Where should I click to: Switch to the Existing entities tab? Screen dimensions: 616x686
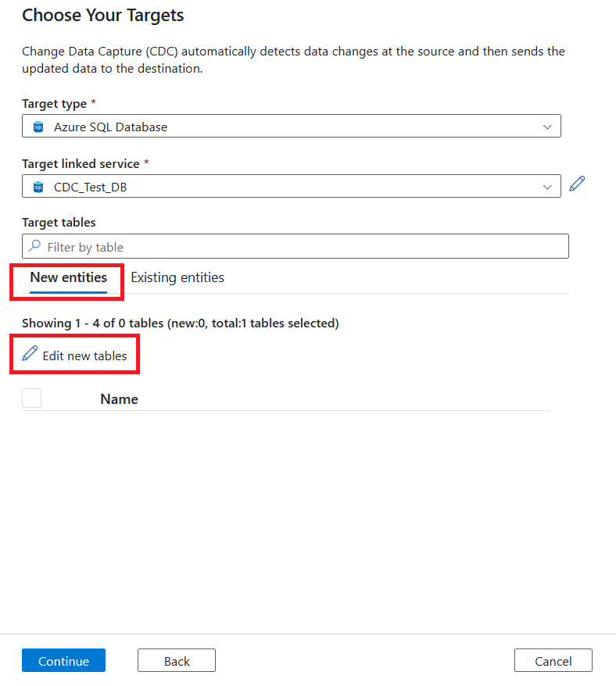[177, 277]
